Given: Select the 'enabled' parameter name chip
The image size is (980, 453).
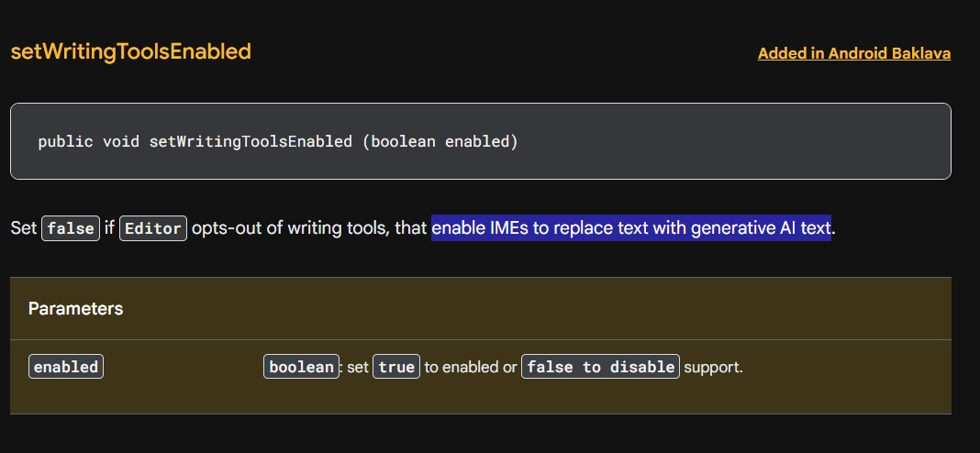Looking at the screenshot, I should 66,367.
